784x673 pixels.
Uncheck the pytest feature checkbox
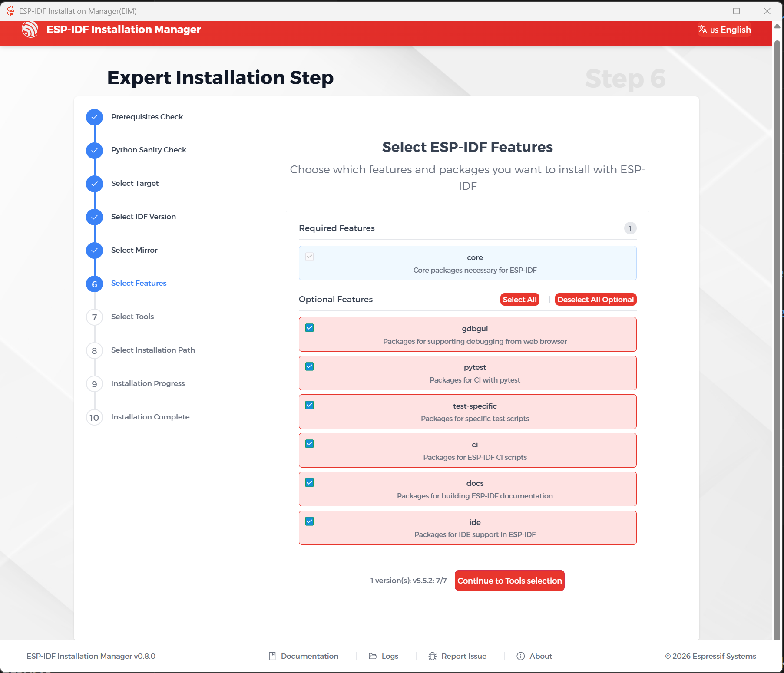click(x=309, y=366)
